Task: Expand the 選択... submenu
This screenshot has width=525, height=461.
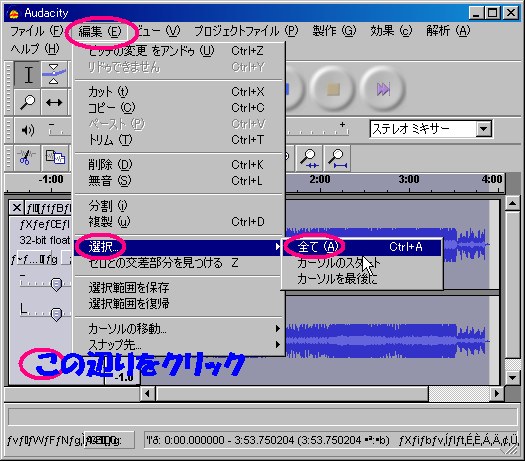Action: (x=179, y=247)
